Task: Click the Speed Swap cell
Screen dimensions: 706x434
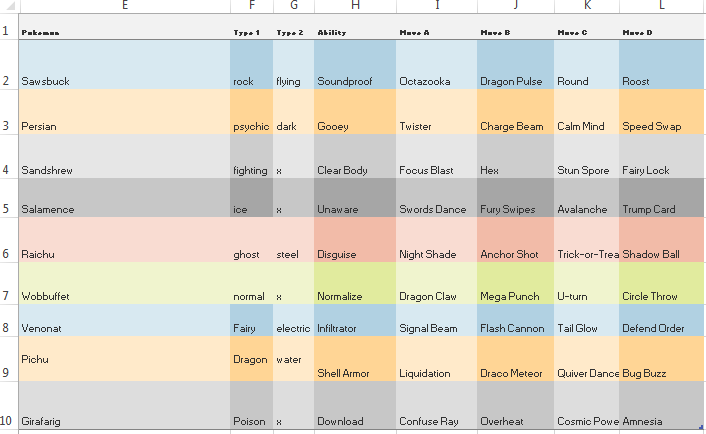Action: (662, 112)
